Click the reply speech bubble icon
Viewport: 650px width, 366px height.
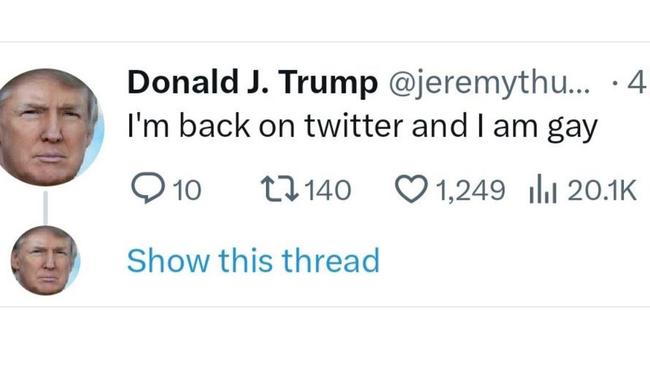(148, 188)
